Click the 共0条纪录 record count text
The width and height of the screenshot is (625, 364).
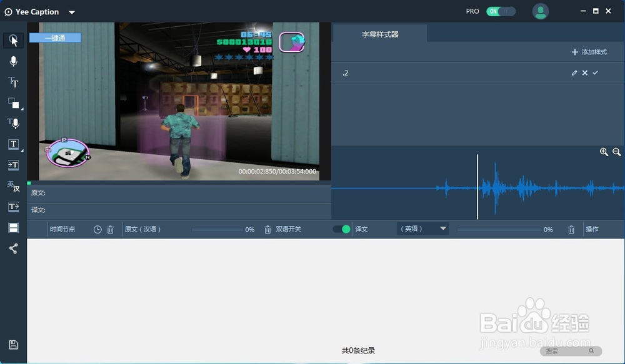pyautogui.click(x=358, y=350)
